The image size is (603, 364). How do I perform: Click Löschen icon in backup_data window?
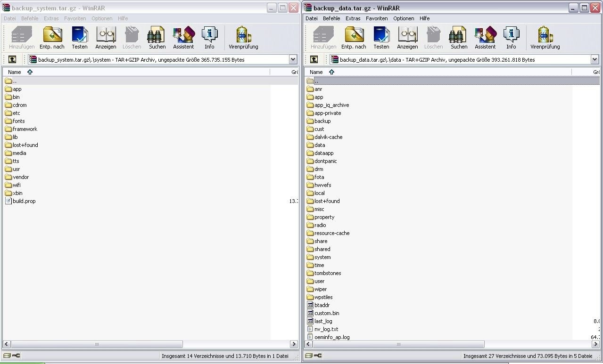[x=433, y=38]
